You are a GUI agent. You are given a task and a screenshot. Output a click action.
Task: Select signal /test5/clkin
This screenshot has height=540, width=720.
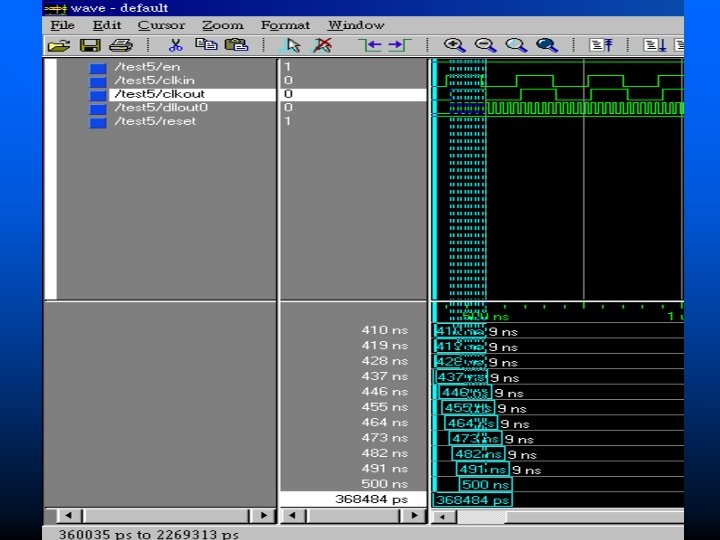(x=155, y=80)
